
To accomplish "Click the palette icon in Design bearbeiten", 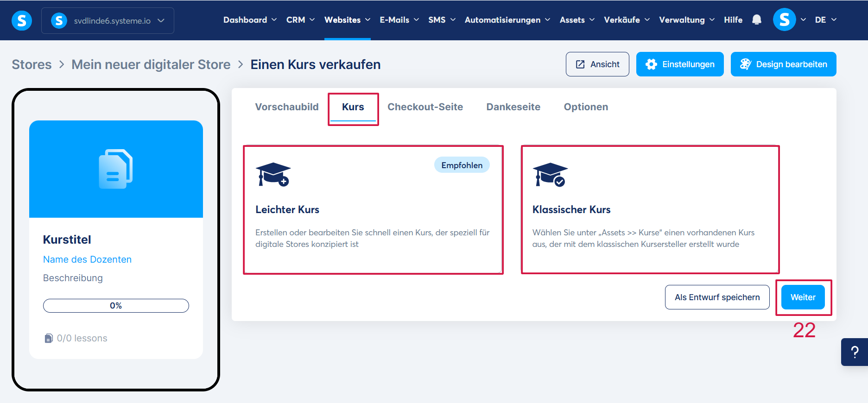I will [x=745, y=64].
